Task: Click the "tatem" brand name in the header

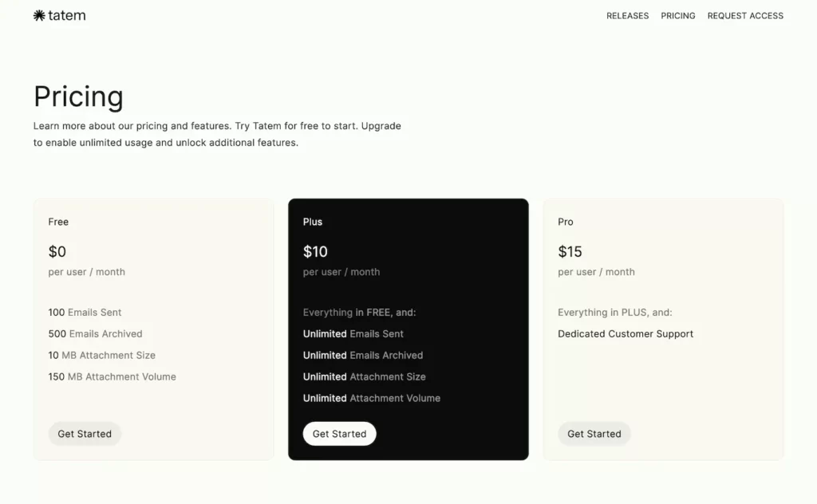Action: pos(67,14)
